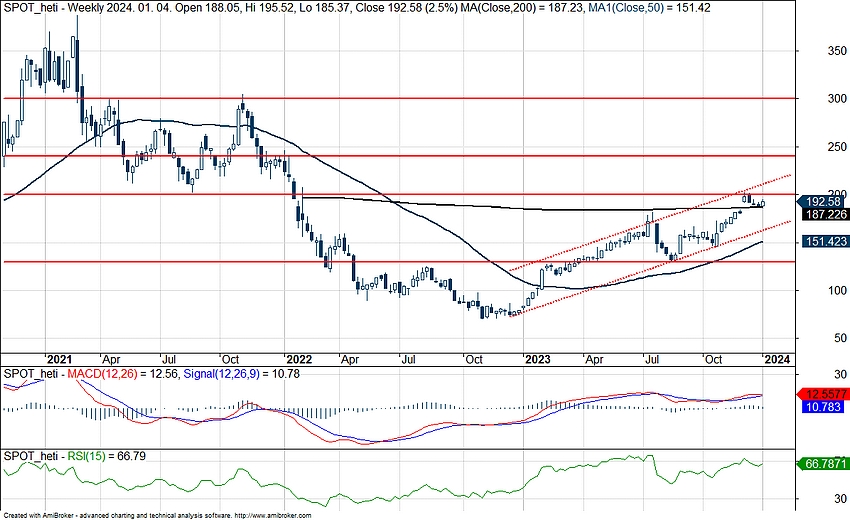Click the blue 10.783 Signal value tag
850x520 pixels.
coord(826,407)
